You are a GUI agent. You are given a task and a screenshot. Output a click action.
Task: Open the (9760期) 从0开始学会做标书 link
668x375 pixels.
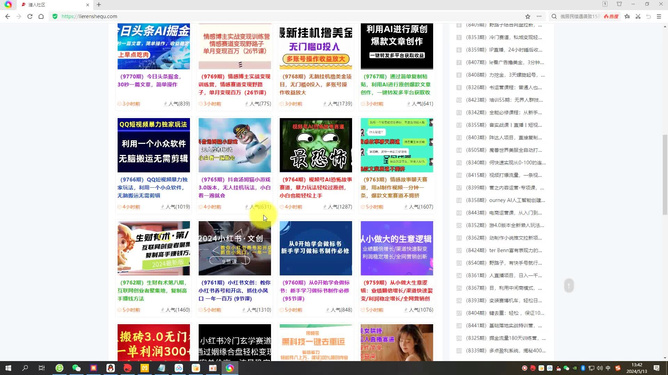pyautogui.click(x=315, y=291)
